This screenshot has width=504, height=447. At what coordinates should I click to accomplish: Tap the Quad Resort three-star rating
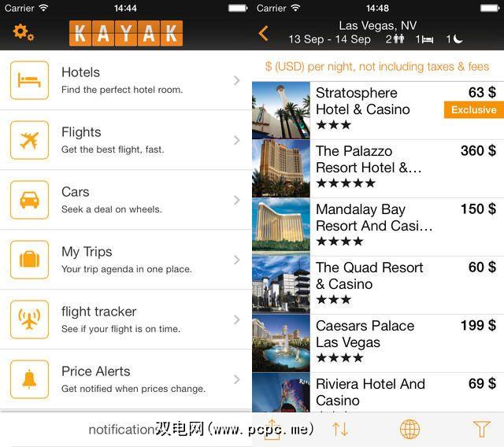334,300
